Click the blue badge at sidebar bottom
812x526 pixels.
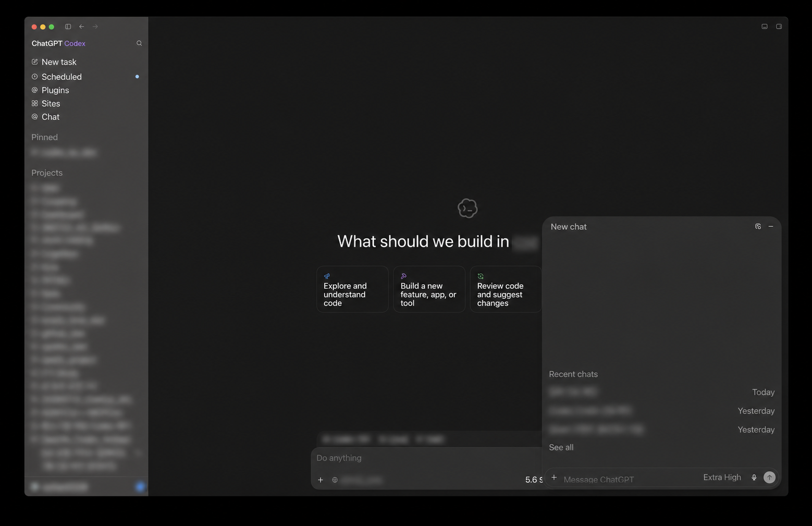pyautogui.click(x=140, y=487)
